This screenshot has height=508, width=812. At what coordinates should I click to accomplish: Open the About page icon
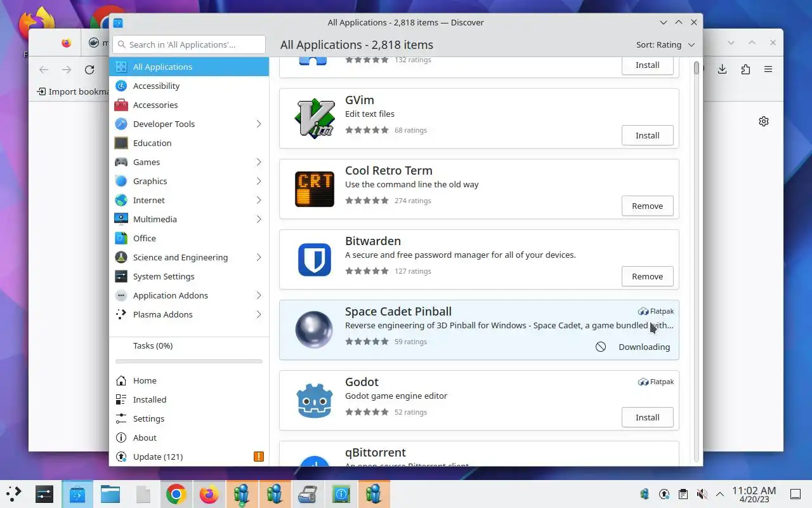121,438
